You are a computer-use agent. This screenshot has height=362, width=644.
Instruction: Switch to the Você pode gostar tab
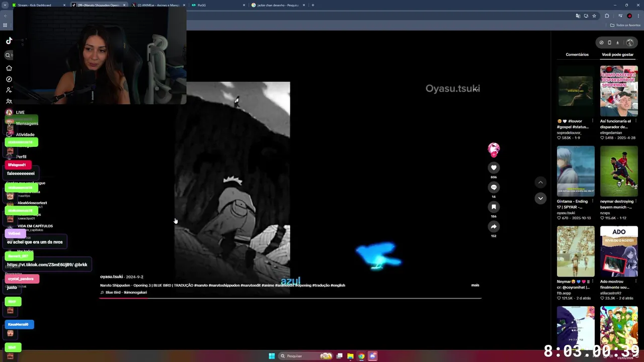tap(618, 54)
